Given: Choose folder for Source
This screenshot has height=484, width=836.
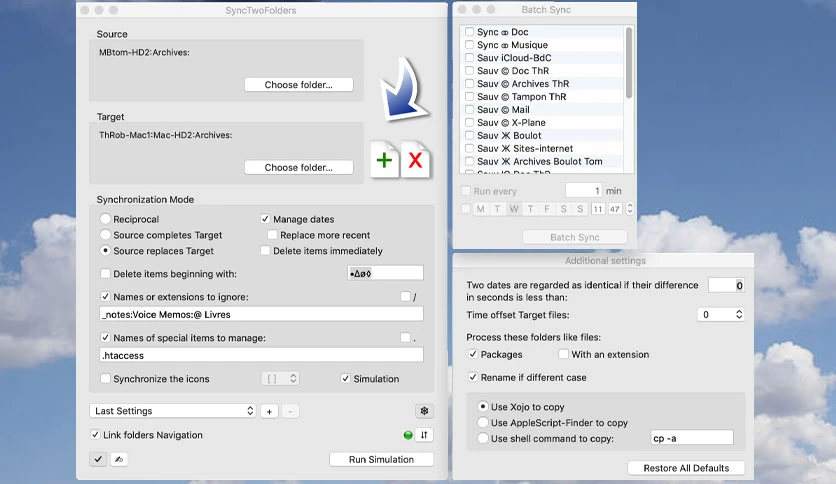Looking at the screenshot, I should (299, 85).
